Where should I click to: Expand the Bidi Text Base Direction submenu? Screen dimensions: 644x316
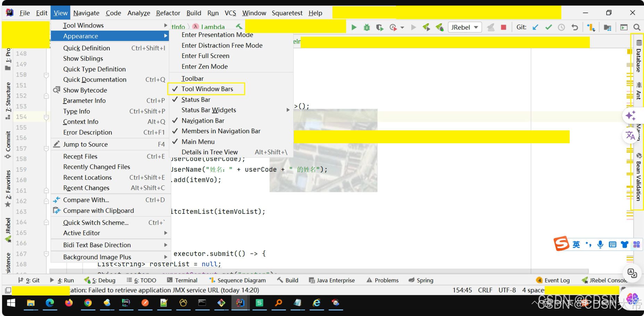96,245
